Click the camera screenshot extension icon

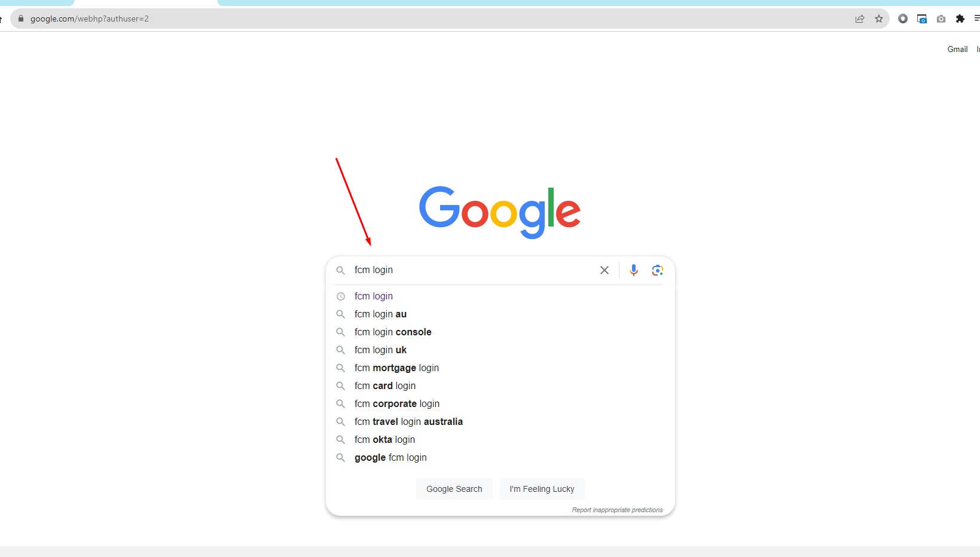coord(941,19)
